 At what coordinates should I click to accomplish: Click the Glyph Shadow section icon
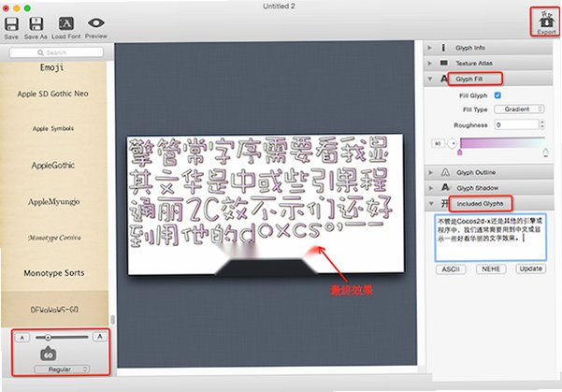pos(445,187)
